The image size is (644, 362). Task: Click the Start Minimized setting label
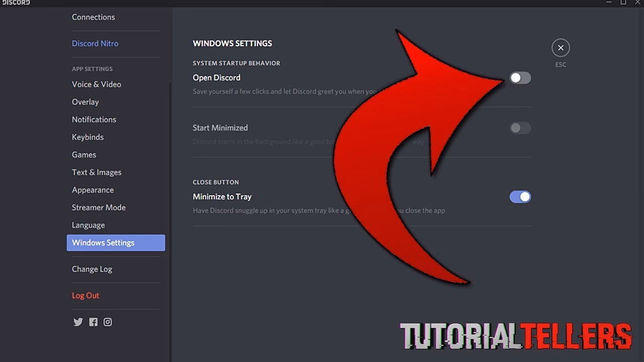[220, 128]
